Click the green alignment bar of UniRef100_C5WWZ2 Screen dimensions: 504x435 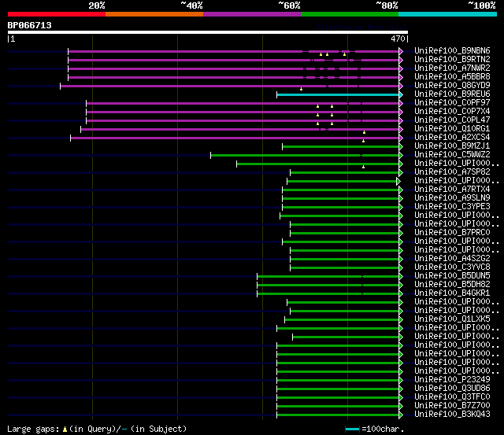305,156
